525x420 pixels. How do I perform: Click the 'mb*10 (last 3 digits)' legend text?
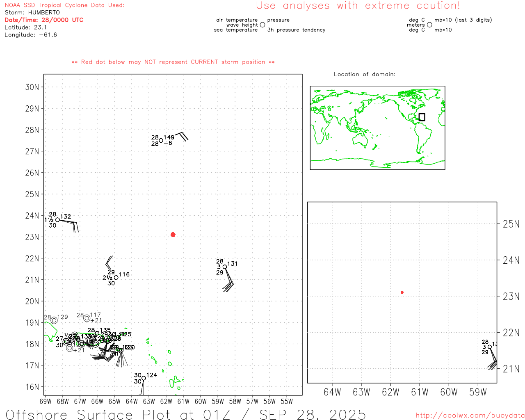tap(463, 20)
